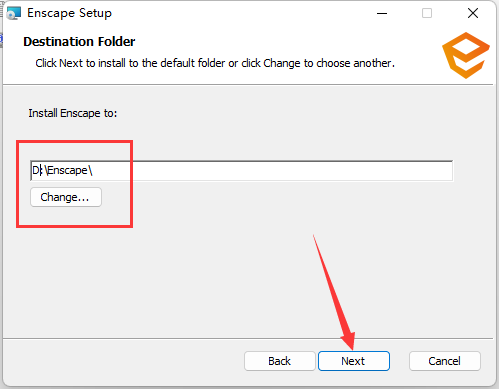Click the Enscape Setup title text
The height and width of the screenshot is (389, 499).
pyautogui.click(x=69, y=13)
